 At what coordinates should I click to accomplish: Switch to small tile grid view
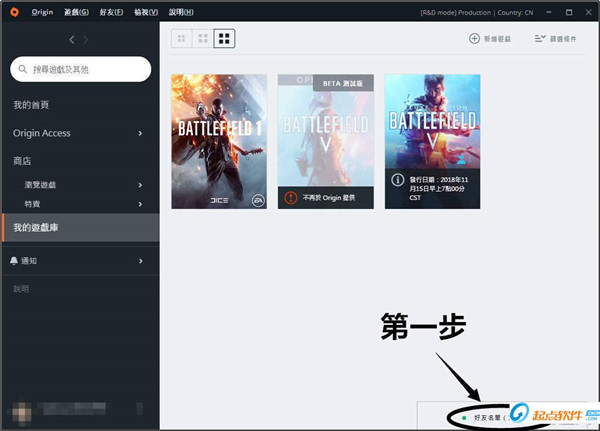[181, 38]
